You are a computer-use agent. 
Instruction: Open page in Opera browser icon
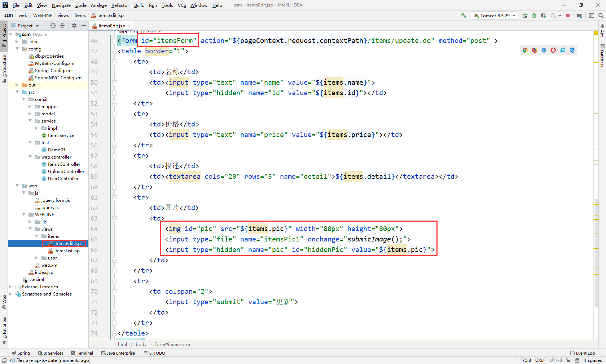[553, 50]
